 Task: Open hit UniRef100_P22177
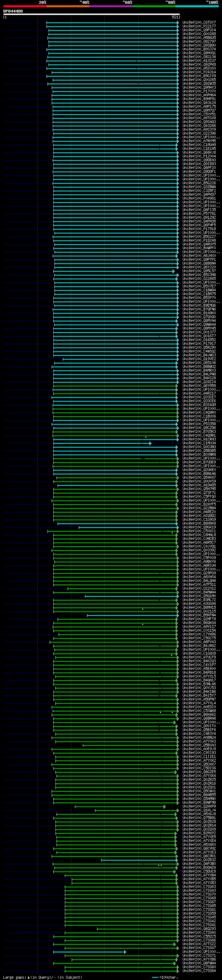(199, 26)
